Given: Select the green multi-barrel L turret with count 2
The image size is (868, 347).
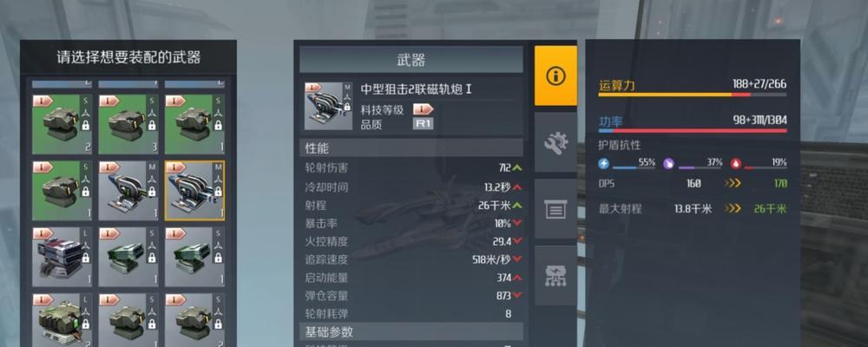Looking at the screenshot, I should pyautogui.click(x=62, y=320).
